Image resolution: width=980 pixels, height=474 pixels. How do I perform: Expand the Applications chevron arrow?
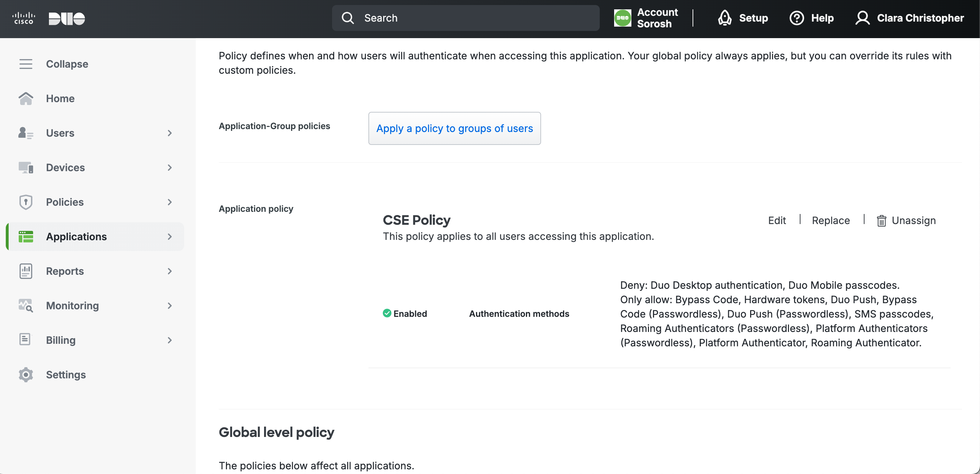tap(170, 237)
